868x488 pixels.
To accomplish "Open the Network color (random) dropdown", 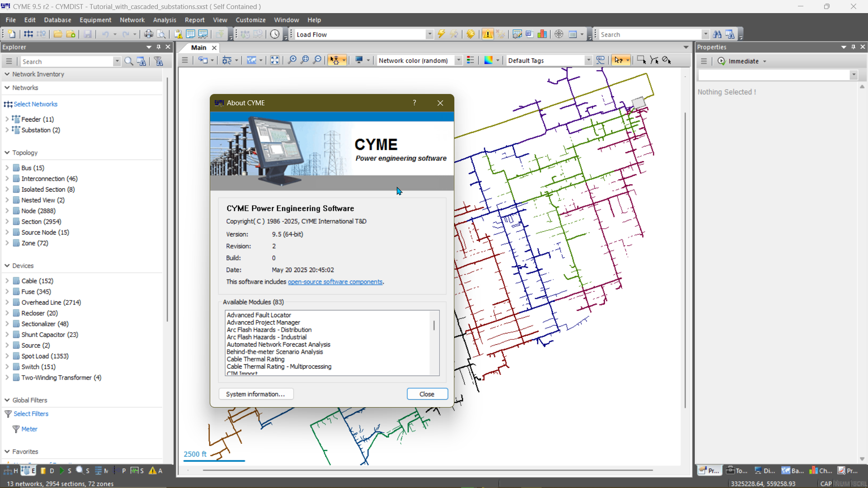I will tap(458, 60).
